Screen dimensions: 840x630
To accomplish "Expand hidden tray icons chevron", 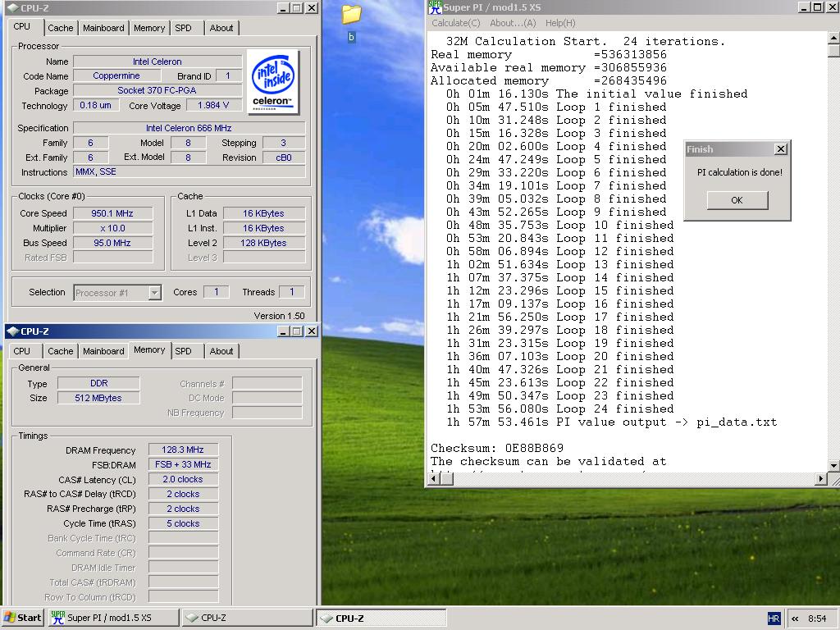I will (x=795, y=619).
